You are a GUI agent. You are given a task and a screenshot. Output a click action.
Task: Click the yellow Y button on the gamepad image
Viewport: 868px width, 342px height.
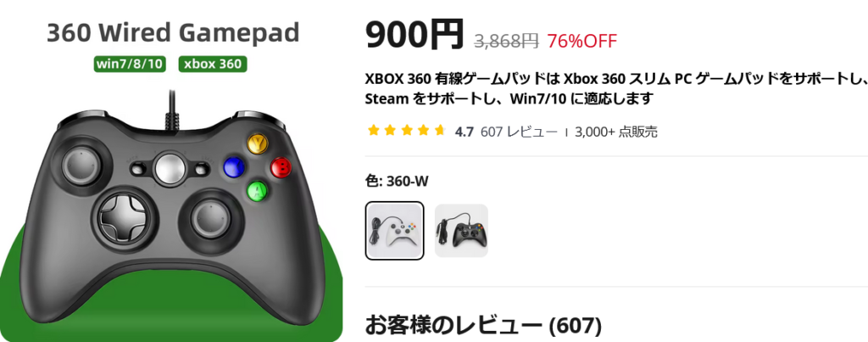point(258,144)
